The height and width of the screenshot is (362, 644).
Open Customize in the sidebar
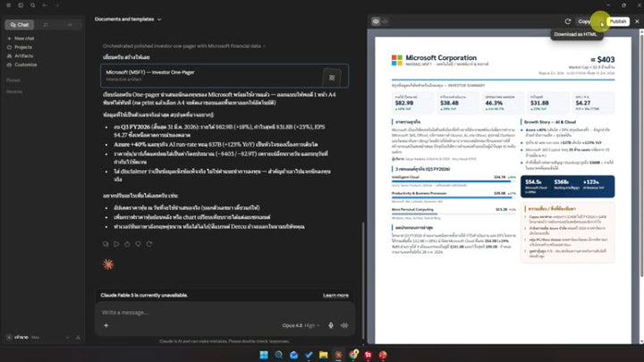21,65
